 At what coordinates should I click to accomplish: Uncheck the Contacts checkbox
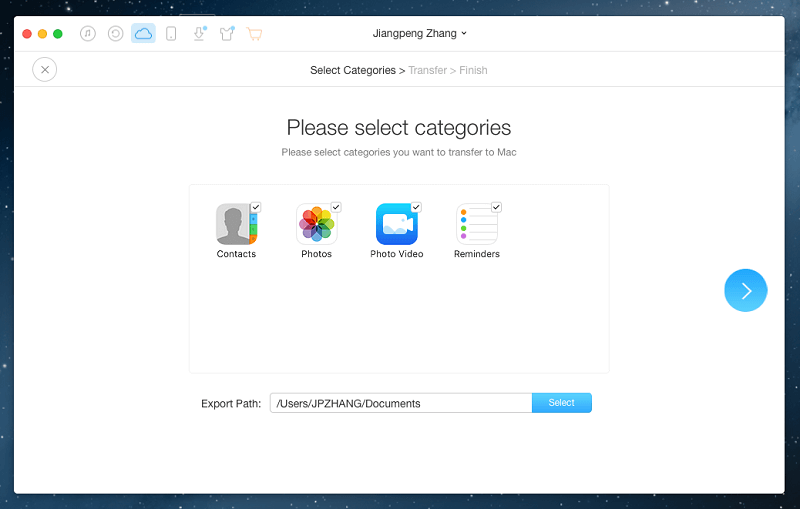(256, 207)
